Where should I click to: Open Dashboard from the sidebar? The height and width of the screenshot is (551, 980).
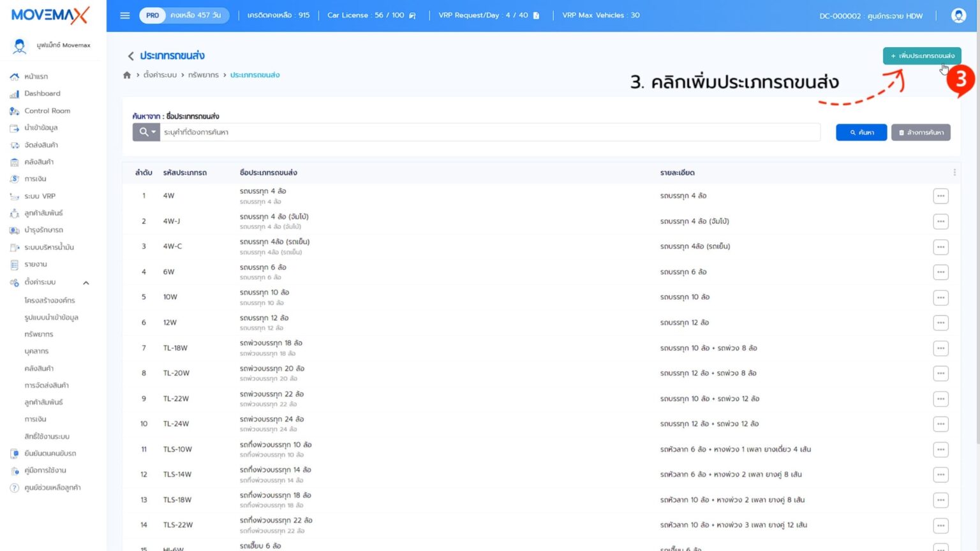coord(42,94)
